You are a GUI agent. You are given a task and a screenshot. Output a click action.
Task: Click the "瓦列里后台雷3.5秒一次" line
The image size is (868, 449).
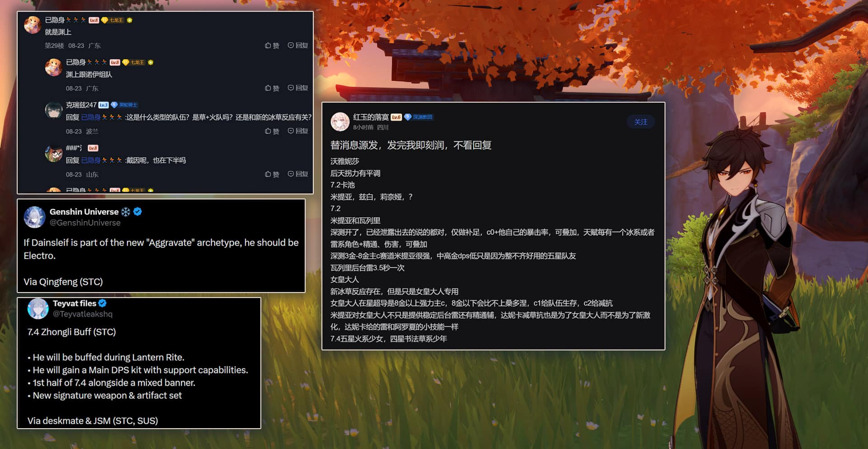[x=368, y=268]
